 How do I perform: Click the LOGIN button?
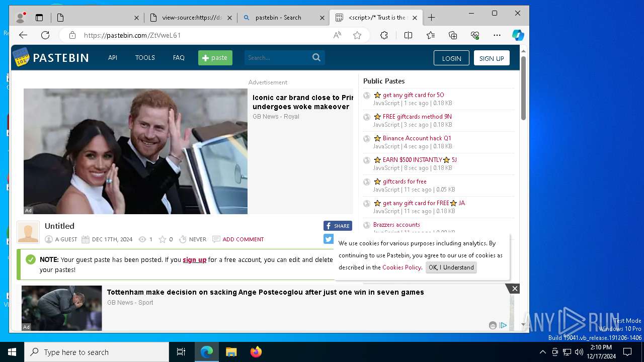[451, 58]
